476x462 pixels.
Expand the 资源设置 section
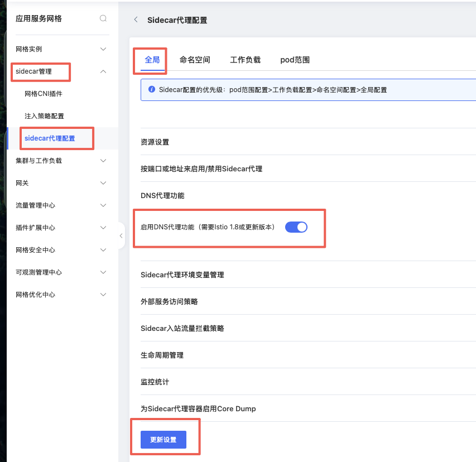tap(155, 142)
